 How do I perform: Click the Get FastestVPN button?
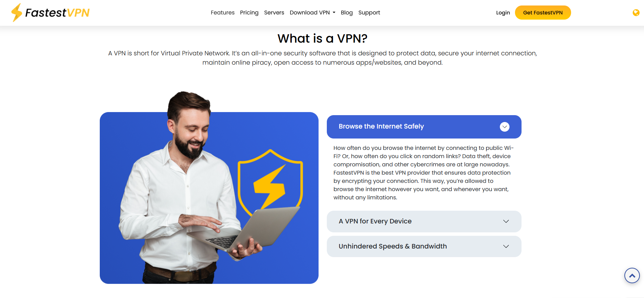click(x=543, y=13)
